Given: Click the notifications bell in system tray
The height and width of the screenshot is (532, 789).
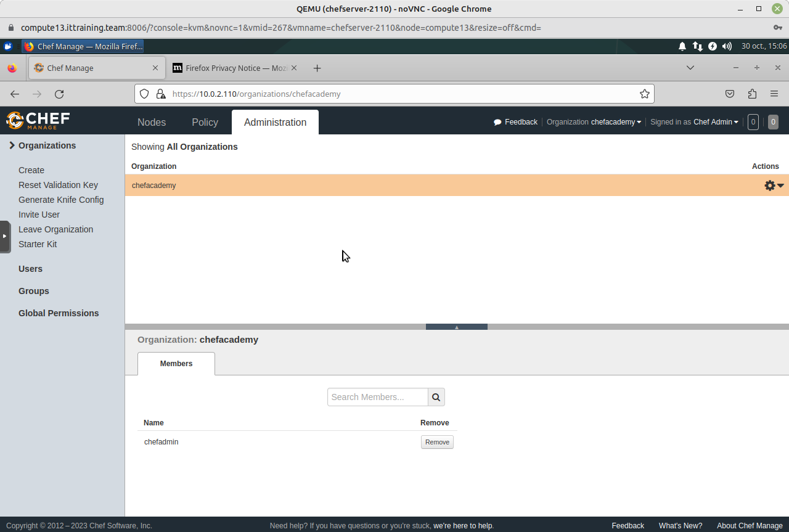Looking at the screenshot, I should pos(682,46).
